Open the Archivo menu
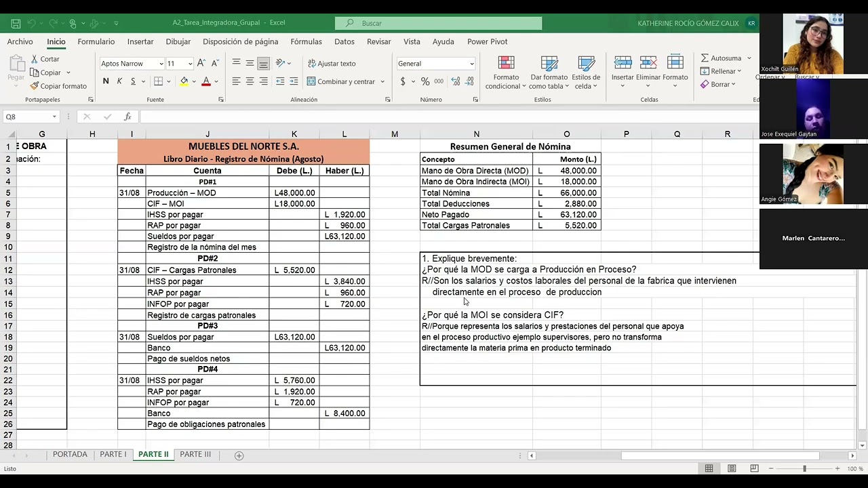This screenshot has width=868, height=488. click(x=20, y=41)
